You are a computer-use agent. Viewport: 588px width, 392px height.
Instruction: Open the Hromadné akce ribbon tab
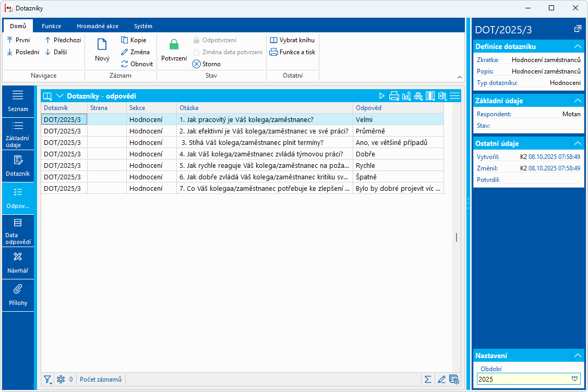(x=98, y=26)
